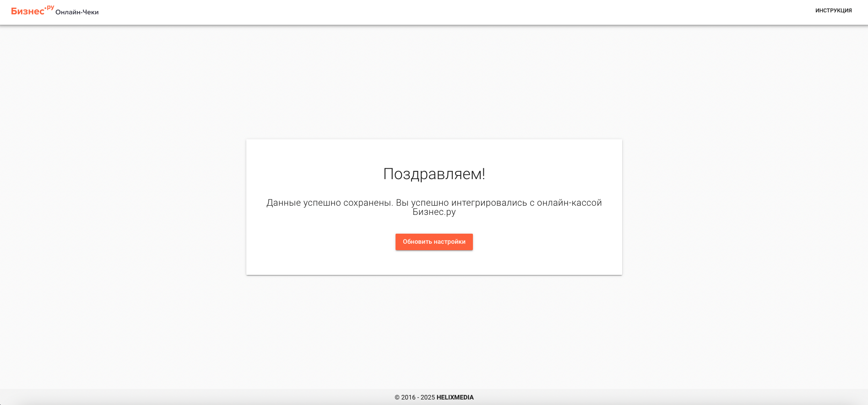Click the word 'Данные' starting the message
Viewport: 868px width, 405px height.
pos(284,202)
